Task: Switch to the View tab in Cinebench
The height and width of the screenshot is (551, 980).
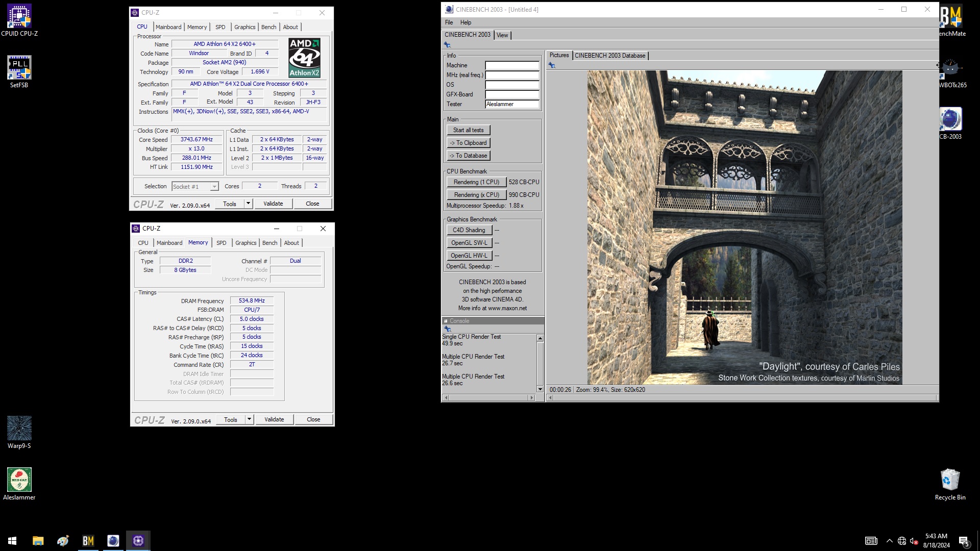Action: coord(502,35)
